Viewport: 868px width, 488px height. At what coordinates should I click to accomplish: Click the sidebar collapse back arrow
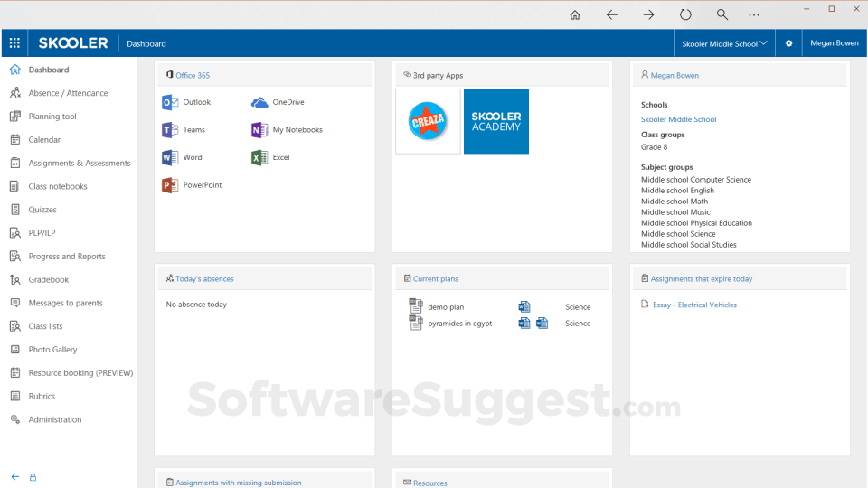point(15,477)
